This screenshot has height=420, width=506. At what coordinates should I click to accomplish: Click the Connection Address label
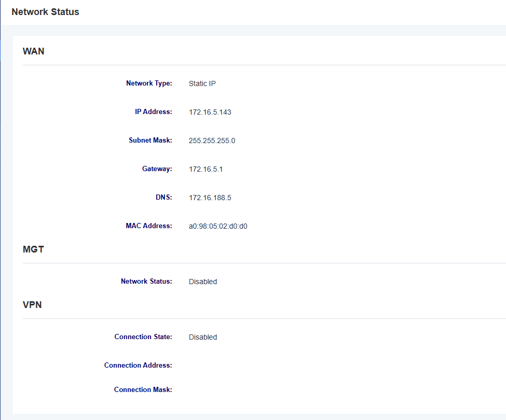pos(138,365)
